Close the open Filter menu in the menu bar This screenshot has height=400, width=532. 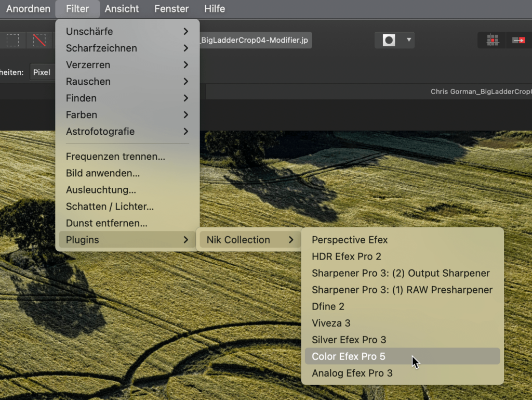(77, 8)
